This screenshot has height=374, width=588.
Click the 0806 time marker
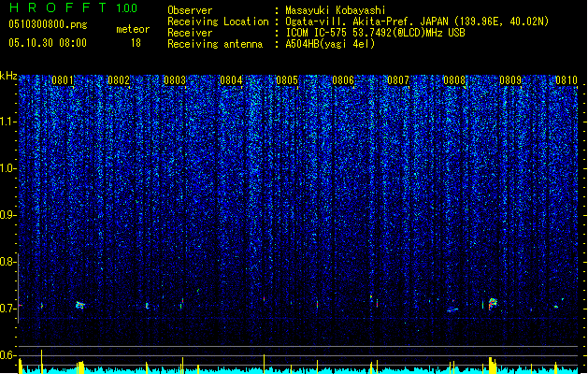click(343, 80)
